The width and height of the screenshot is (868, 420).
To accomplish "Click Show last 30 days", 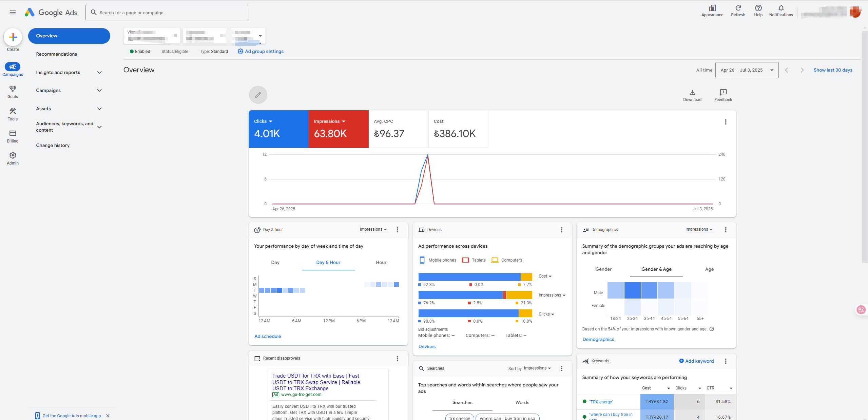I will tap(833, 70).
